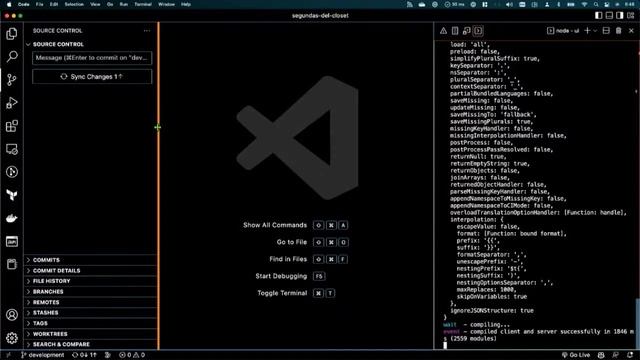The height and width of the screenshot is (360, 640).
Task: Toggle the Secondary Side Bar layout button
Action: tap(620, 16)
